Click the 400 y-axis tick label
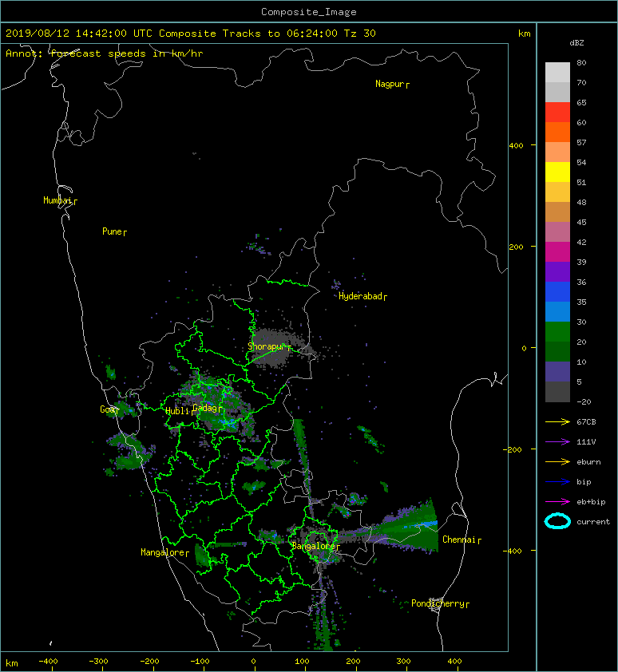Viewport: 618px width, 672px height. tap(516, 146)
